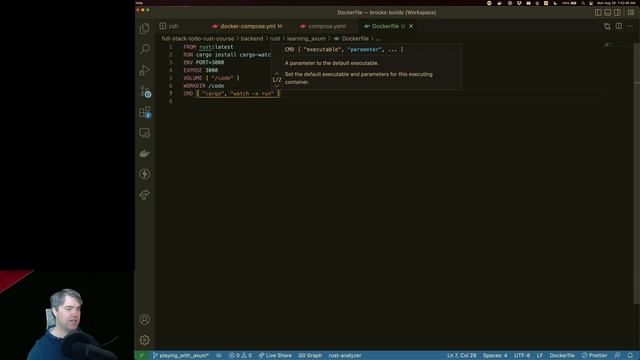The width and height of the screenshot is (640, 360).
Task: Open the Live Share arrow view
Action: tap(144, 195)
